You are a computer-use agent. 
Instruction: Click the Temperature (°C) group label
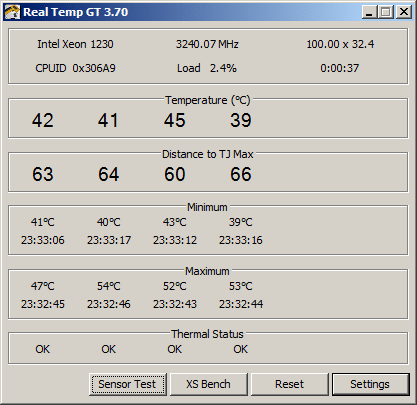pos(208,100)
